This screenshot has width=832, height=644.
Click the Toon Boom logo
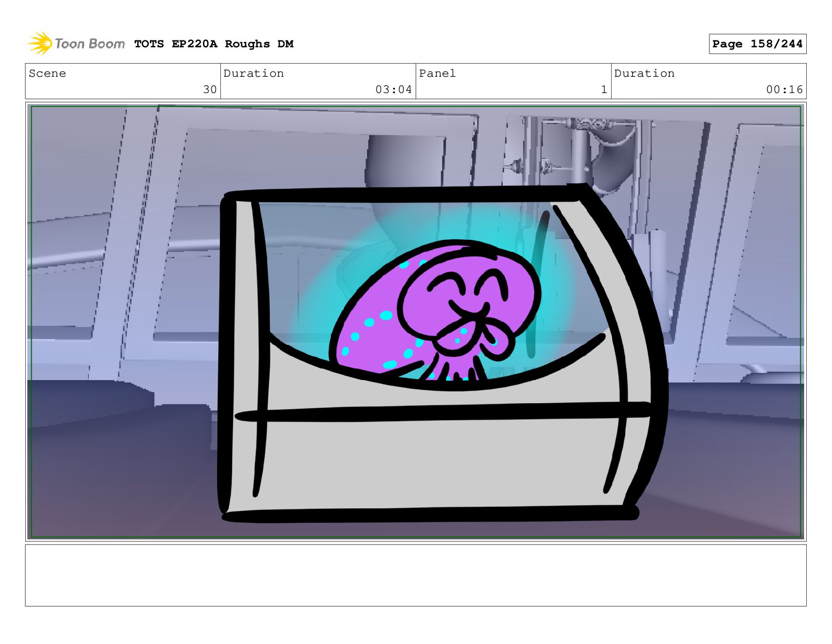click(76, 44)
